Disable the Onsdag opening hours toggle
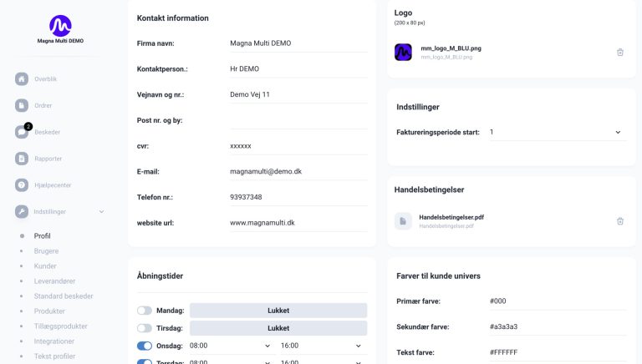The image size is (642, 364). coord(145,346)
